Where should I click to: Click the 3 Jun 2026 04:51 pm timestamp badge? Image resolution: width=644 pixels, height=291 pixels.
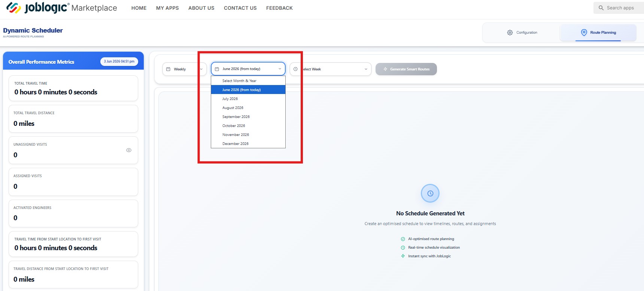point(119,61)
